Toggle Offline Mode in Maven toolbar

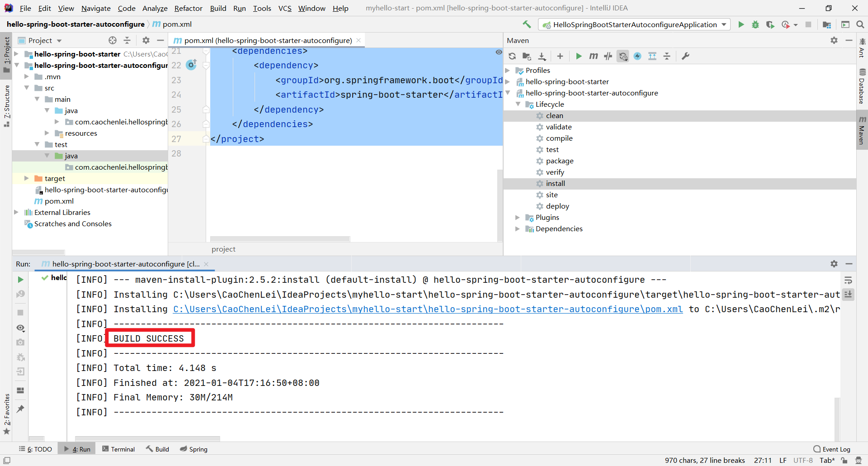(608, 56)
